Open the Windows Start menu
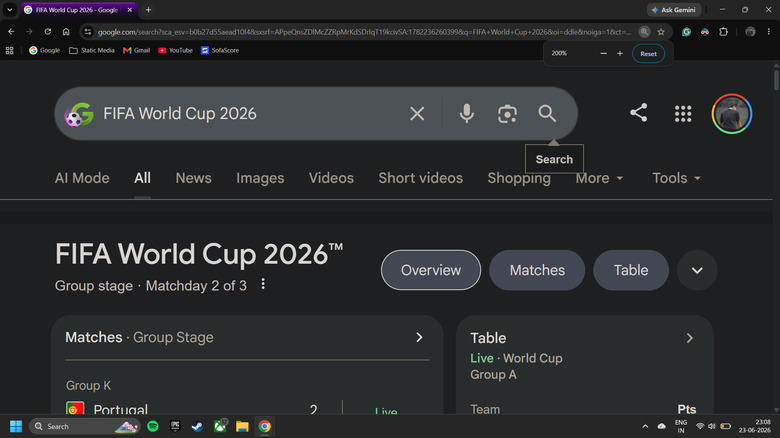Image resolution: width=780 pixels, height=438 pixels. coord(16,426)
